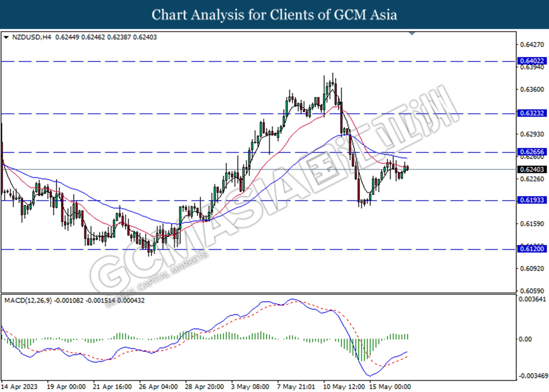Click the 14 Apr 2023 date label

pos(19,387)
